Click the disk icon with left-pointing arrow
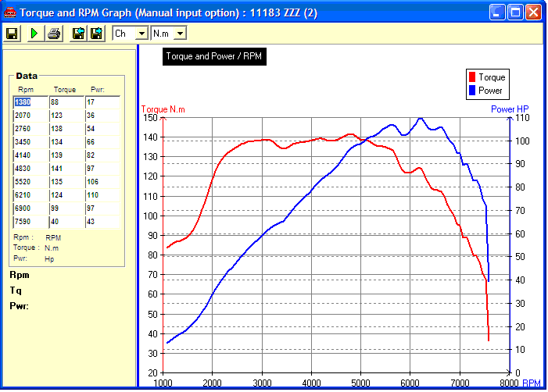Viewport: 548px width, 392px height. tap(78, 34)
